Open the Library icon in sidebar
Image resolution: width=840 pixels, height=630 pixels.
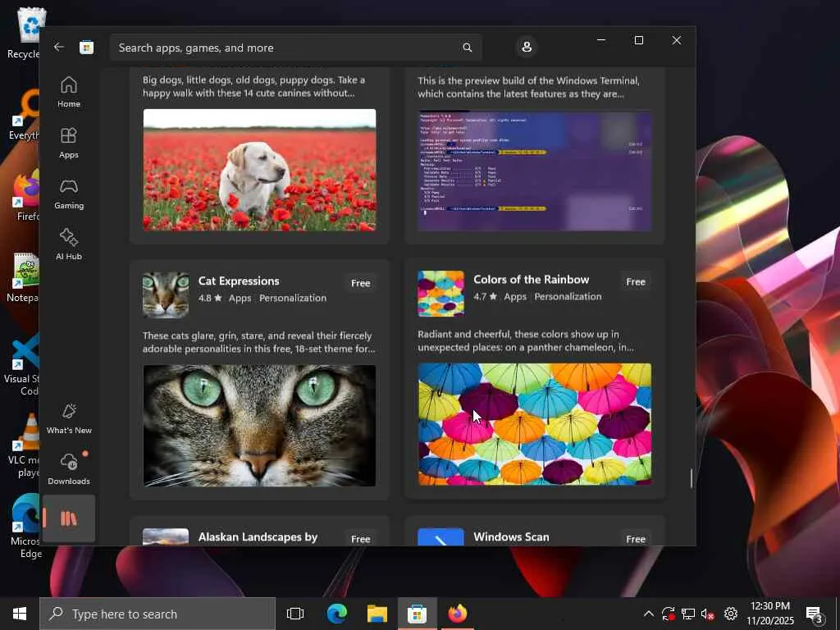pyautogui.click(x=69, y=518)
